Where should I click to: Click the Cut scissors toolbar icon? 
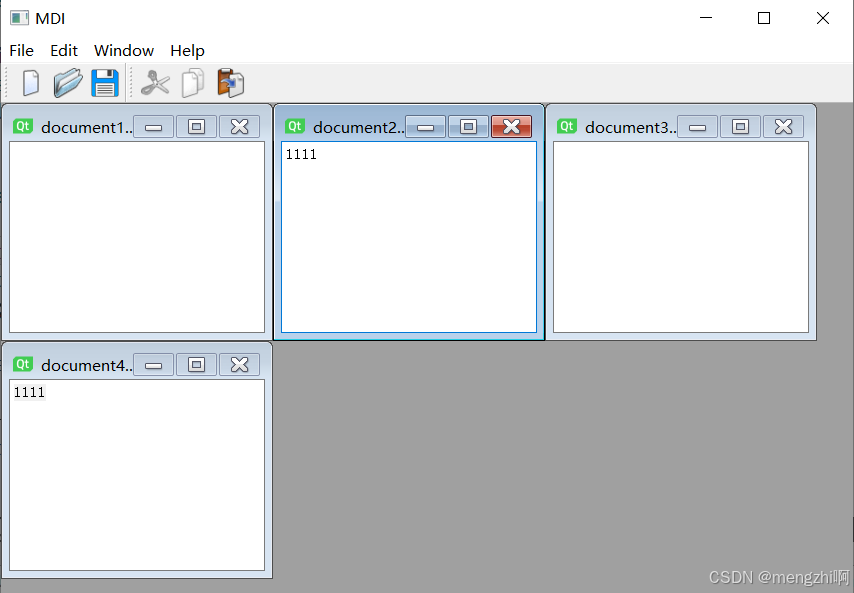point(155,83)
